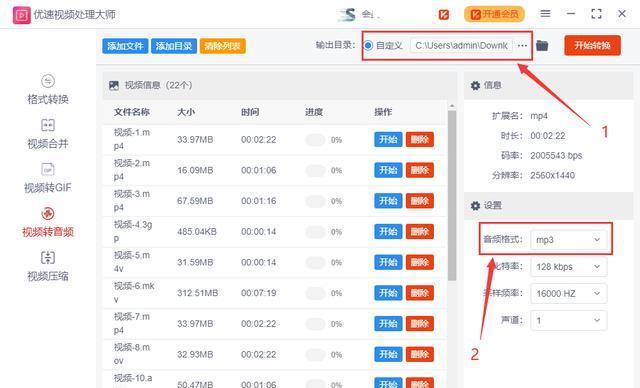Screen dimensions: 640x388
Task: Open the 格式转换 sidebar tool
Action: 48,89
